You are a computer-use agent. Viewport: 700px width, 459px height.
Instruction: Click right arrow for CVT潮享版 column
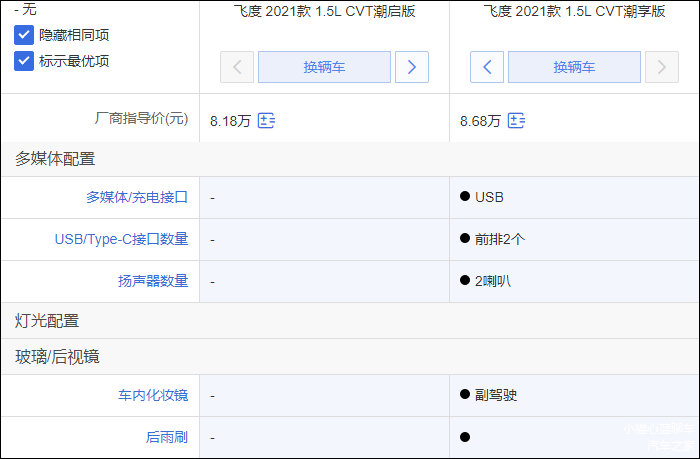point(661,67)
